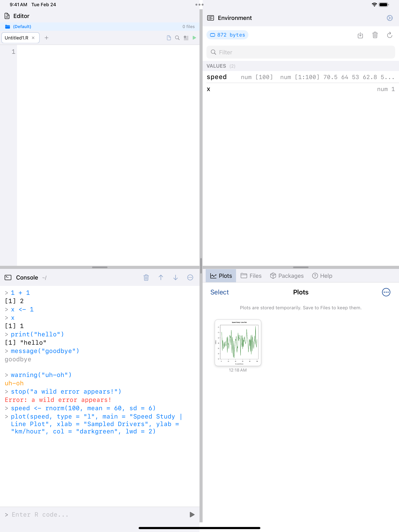This screenshot has height=532, width=399.
Task: Refresh the Environment panel
Action: click(390, 35)
